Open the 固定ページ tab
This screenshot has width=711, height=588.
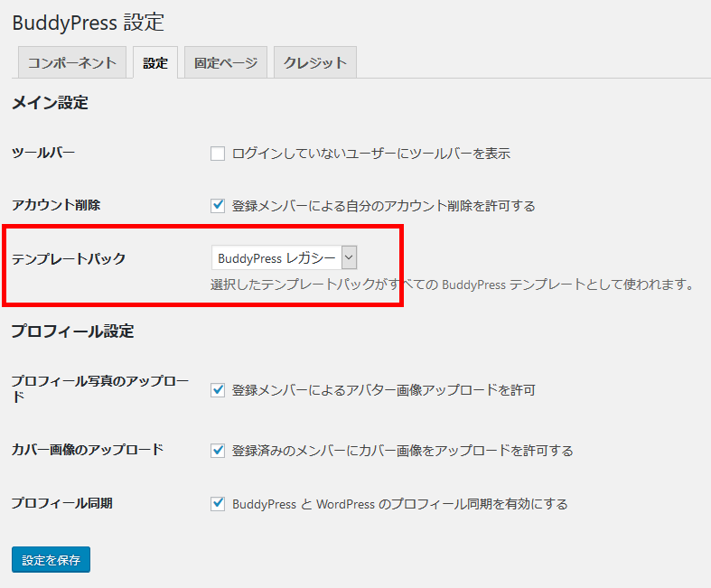pos(226,62)
